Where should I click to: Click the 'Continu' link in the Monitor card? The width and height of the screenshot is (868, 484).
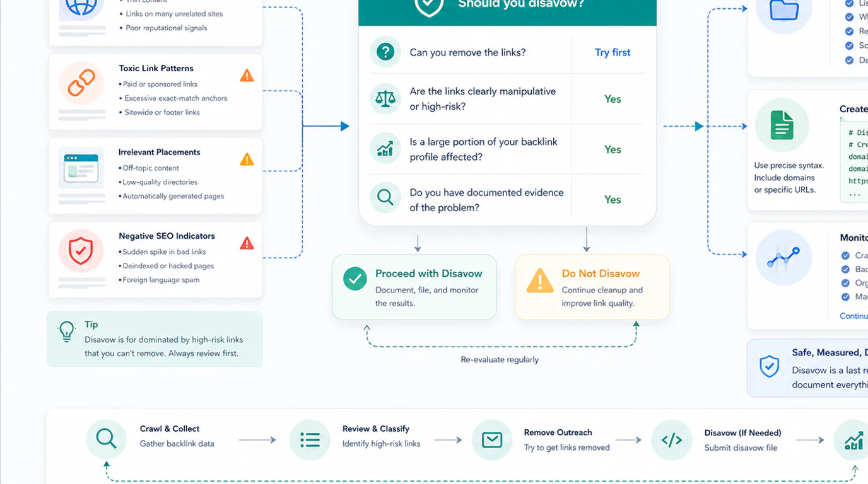tap(853, 316)
